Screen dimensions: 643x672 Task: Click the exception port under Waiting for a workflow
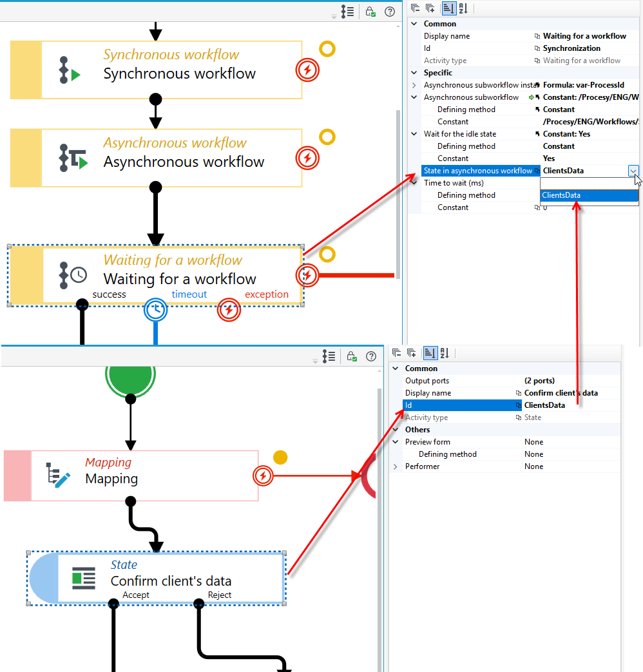tap(229, 310)
